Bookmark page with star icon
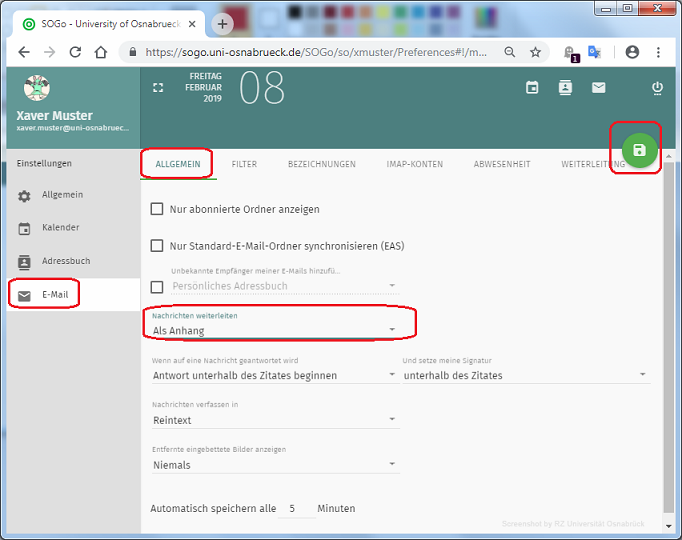The height and width of the screenshot is (540, 682). [535, 52]
